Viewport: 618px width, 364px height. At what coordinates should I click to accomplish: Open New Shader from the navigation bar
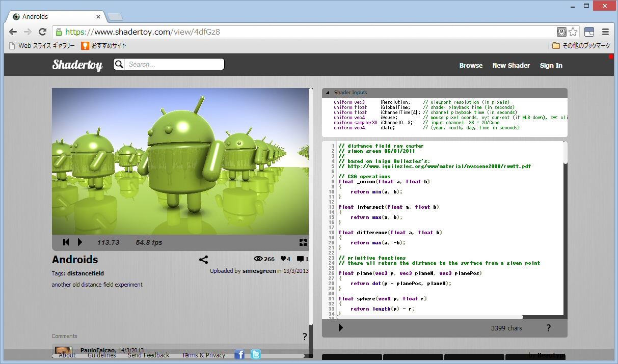511,65
